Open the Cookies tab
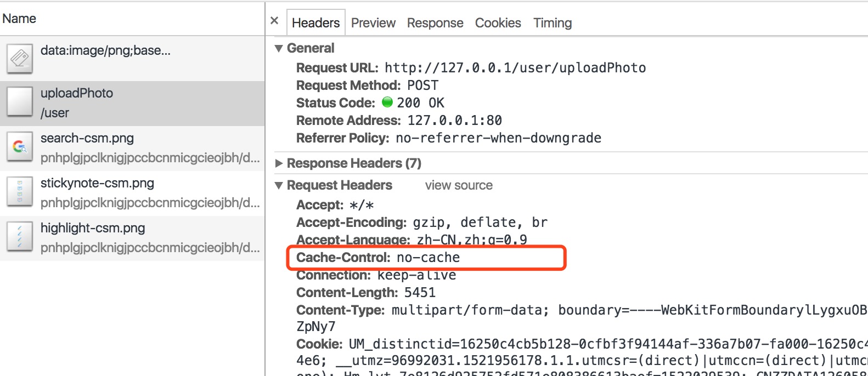Image resolution: width=868 pixels, height=376 pixels. point(498,23)
